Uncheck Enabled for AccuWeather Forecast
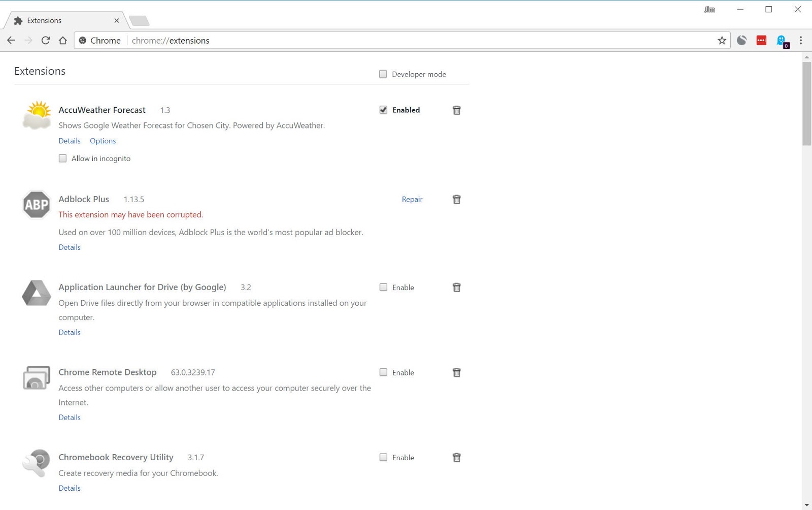Image resolution: width=812 pixels, height=510 pixels. coord(383,110)
